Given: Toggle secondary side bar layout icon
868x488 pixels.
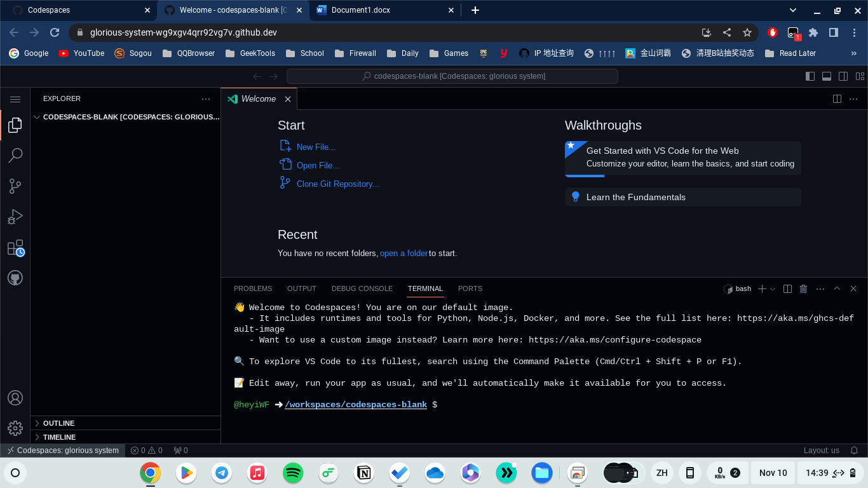Looking at the screenshot, I should [x=843, y=76].
